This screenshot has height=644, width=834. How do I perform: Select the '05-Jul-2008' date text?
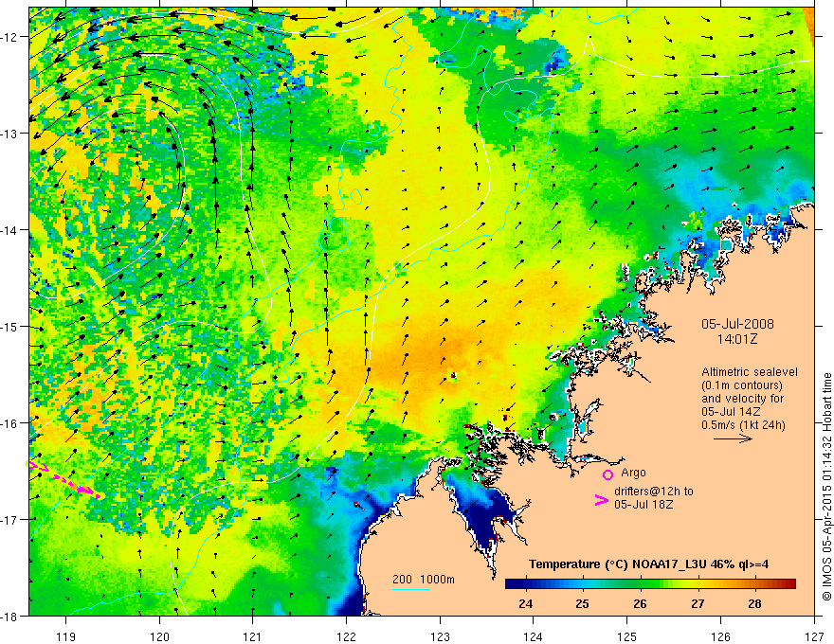(x=737, y=324)
